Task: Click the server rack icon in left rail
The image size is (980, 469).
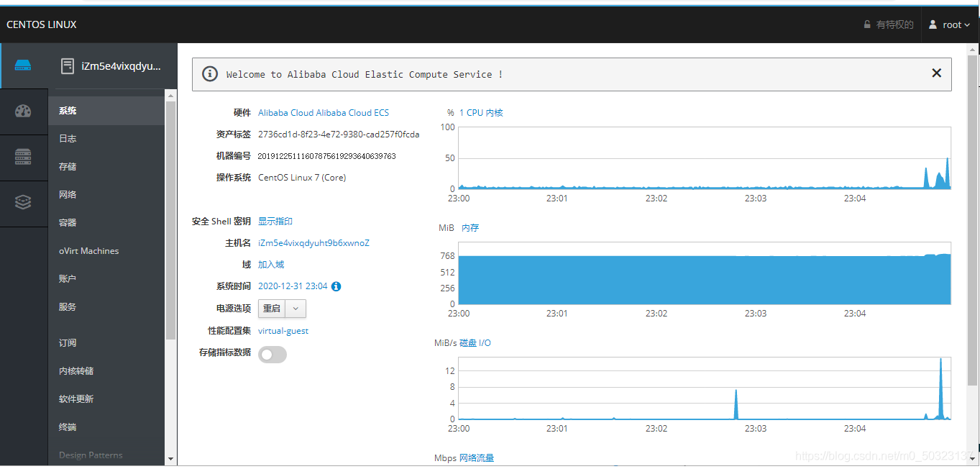Action: click(23, 157)
